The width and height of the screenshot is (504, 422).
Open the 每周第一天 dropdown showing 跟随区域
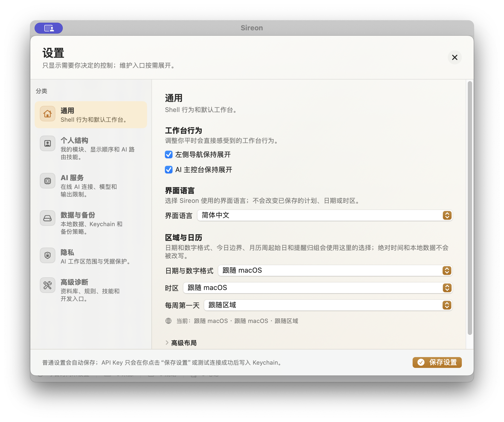(328, 305)
